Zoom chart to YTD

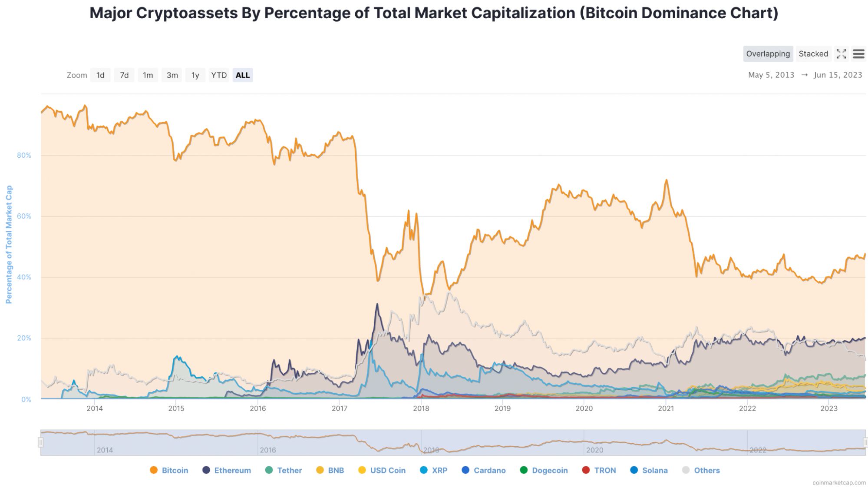[219, 75]
